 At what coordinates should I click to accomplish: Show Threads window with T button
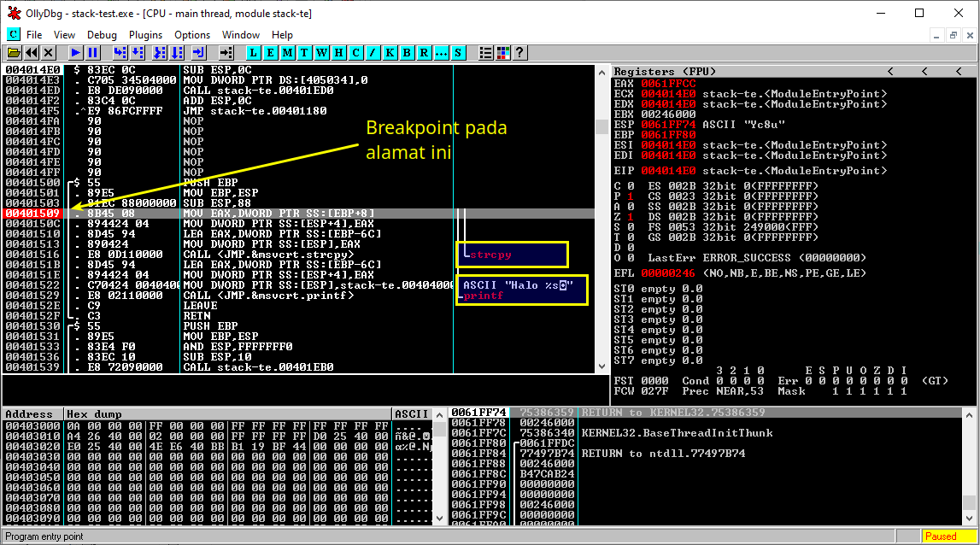coord(304,53)
